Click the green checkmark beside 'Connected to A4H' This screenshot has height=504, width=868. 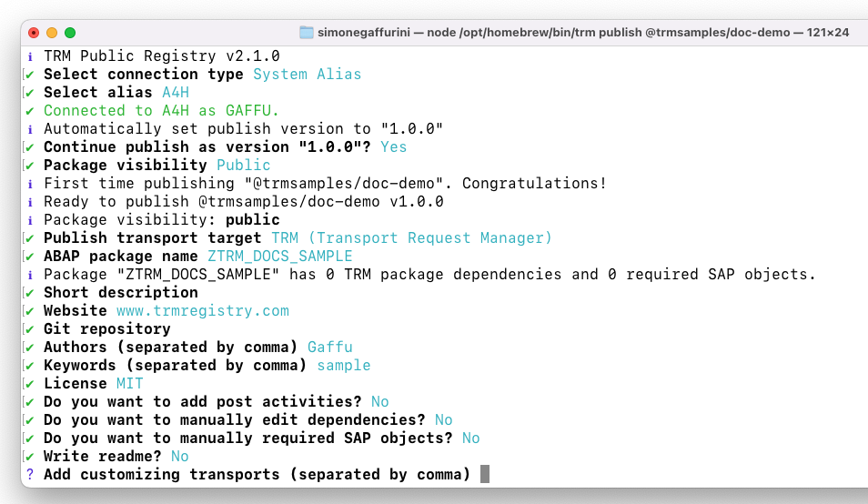coord(30,111)
